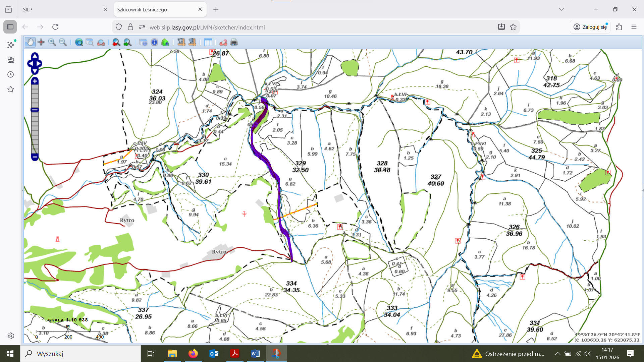
Task: Expand the list all tabs chevron
Action: pos(561,9)
